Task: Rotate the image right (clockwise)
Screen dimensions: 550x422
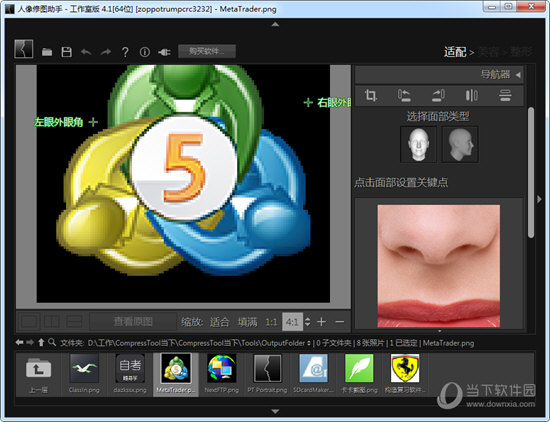Action: click(438, 95)
